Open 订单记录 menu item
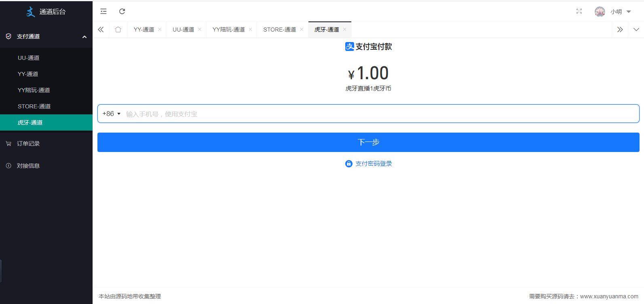The width and height of the screenshot is (644, 304). pos(46,144)
